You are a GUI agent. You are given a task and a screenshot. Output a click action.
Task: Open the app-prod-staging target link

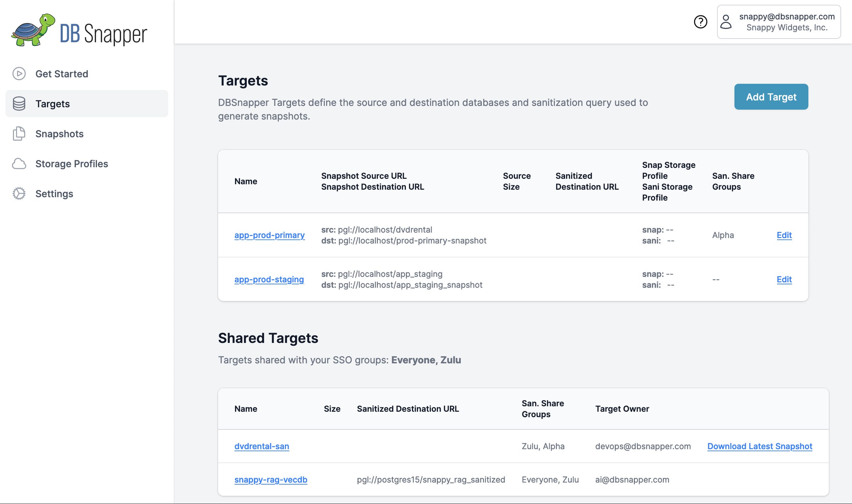[x=269, y=279]
